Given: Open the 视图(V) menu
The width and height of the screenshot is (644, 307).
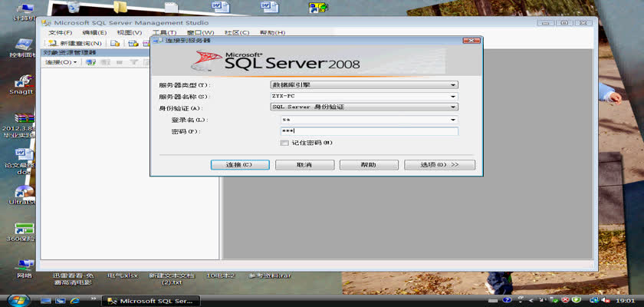Looking at the screenshot, I should [130, 32].
